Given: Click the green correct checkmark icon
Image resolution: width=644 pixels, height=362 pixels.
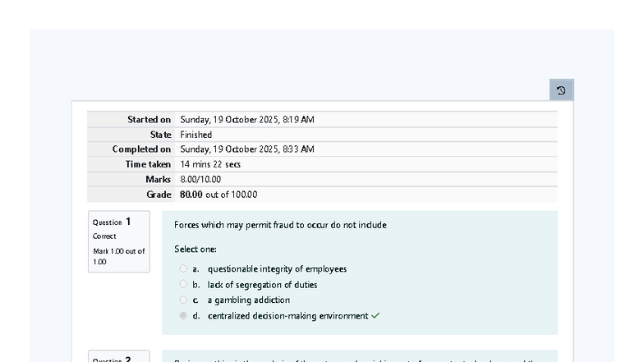Looking at the screenshot, I should pyautogui.click(x=375, y=315).
